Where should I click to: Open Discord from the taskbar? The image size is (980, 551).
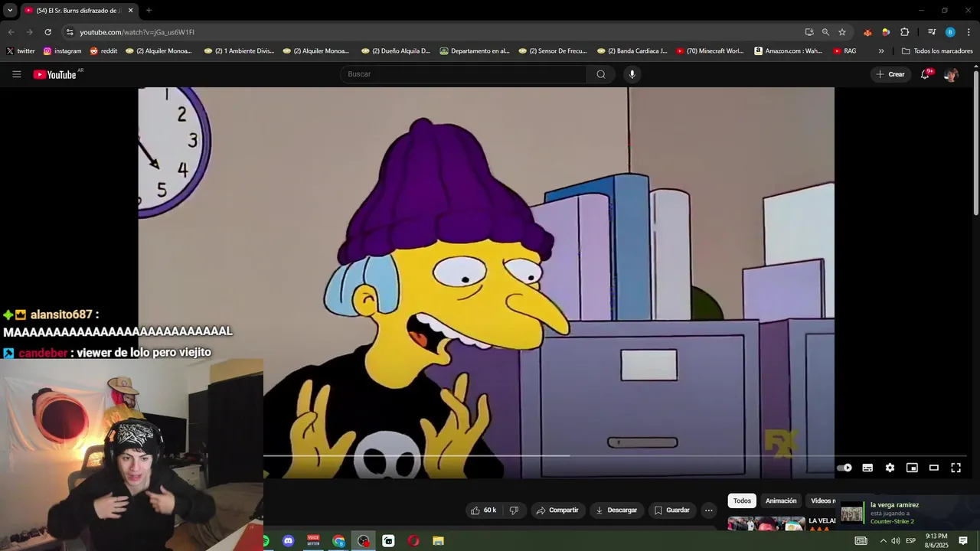pos(289,541)
